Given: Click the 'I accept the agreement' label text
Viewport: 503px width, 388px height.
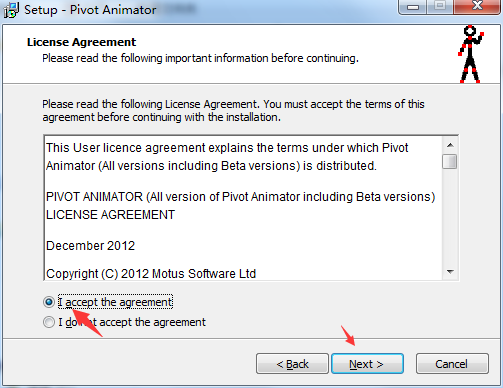Looking at the screenshot, I should click(115, 302).
